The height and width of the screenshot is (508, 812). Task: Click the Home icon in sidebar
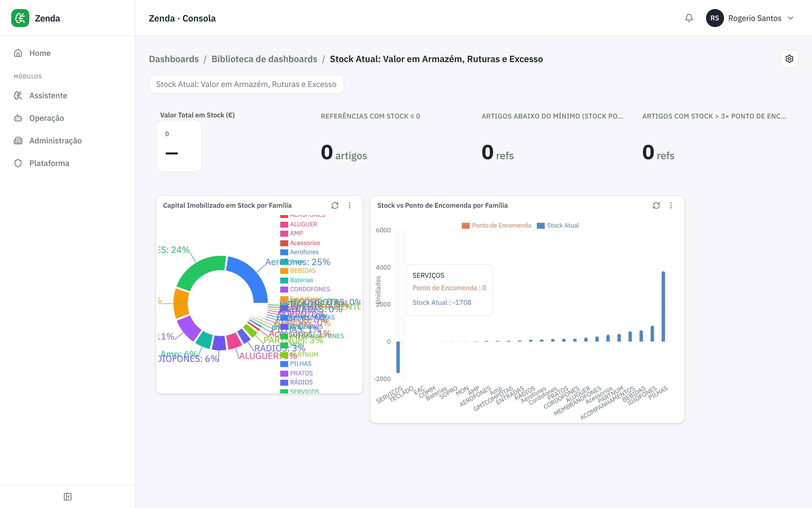(18, 53)
